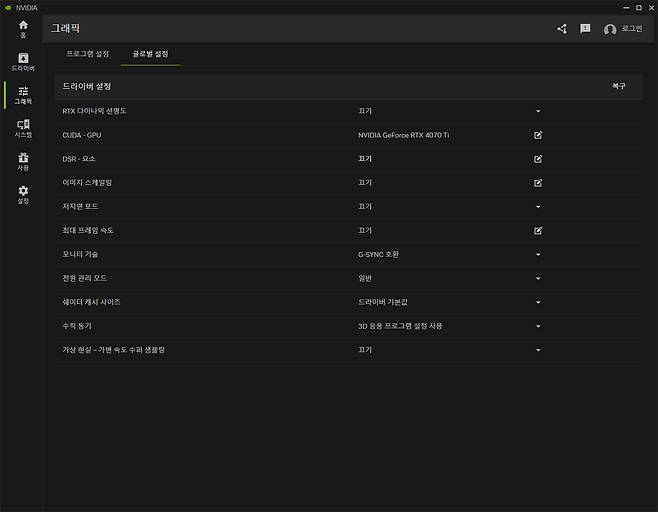Open the 시스템 (System) sidebar section

pos(23,128)
